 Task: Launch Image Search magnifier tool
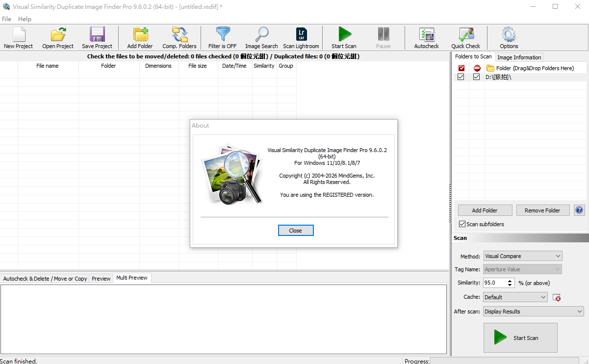coord(261,38)
